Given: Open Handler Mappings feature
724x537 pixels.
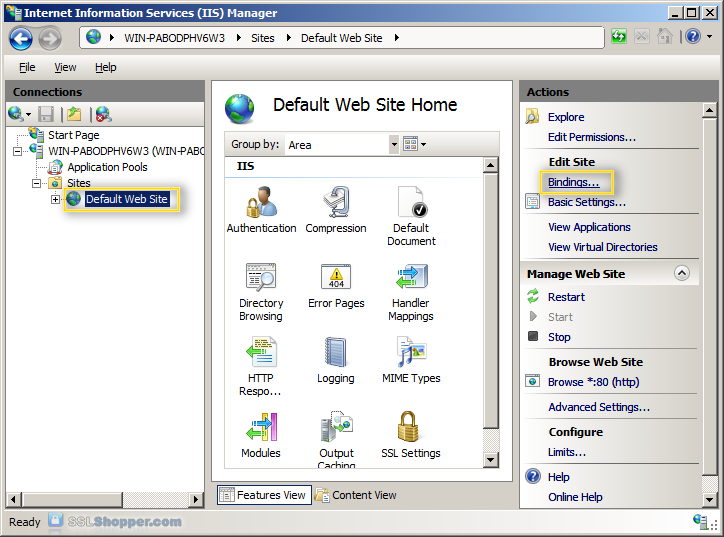Looking at the screenshot, I should click(x=411, y=292).
